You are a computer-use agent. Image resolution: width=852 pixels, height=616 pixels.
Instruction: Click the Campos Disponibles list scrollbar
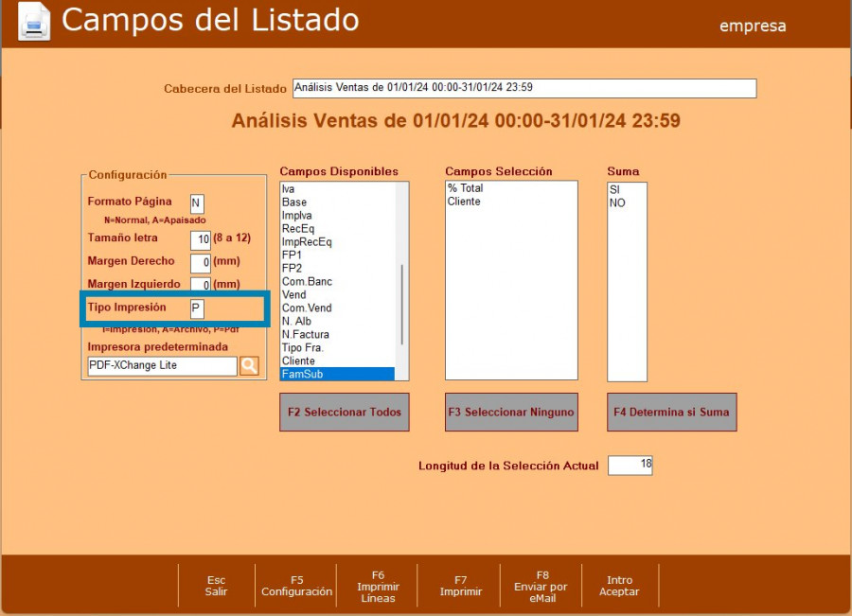pos(403,303)
